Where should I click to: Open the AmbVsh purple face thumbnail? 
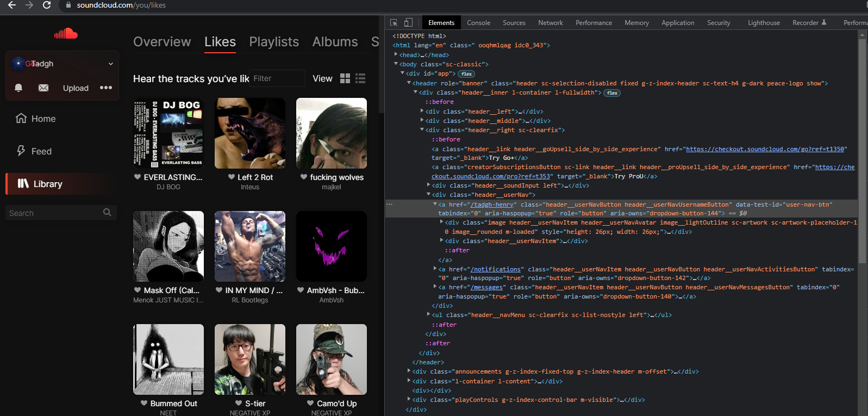click(332, 246)
